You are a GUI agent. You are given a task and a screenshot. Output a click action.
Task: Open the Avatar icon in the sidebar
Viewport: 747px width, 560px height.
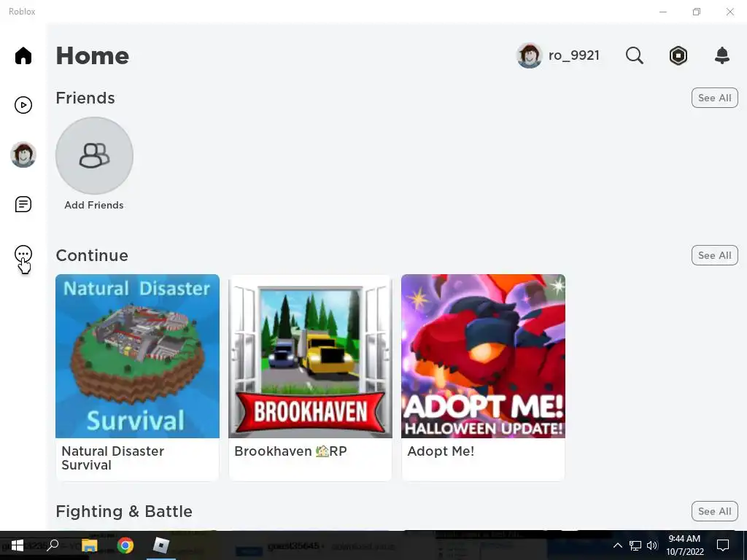23,155
